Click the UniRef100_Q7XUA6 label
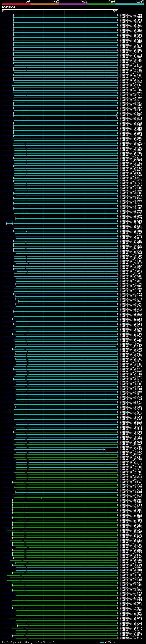146x644 pixels. 131,75
